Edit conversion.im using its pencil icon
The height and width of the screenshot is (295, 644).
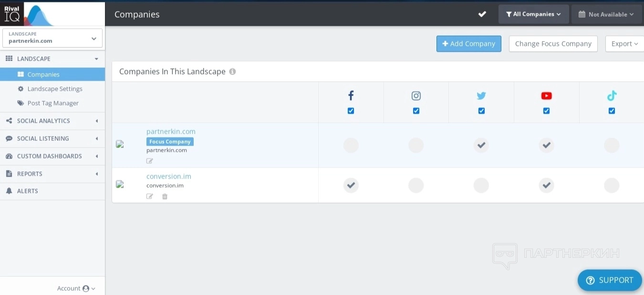150,196
